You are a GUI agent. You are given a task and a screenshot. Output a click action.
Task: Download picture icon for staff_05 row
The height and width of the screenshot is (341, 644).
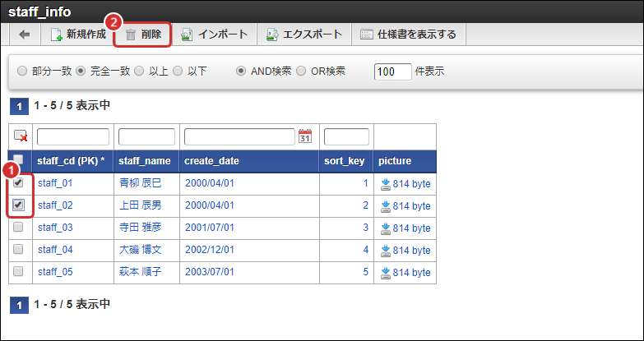point(385,272)
